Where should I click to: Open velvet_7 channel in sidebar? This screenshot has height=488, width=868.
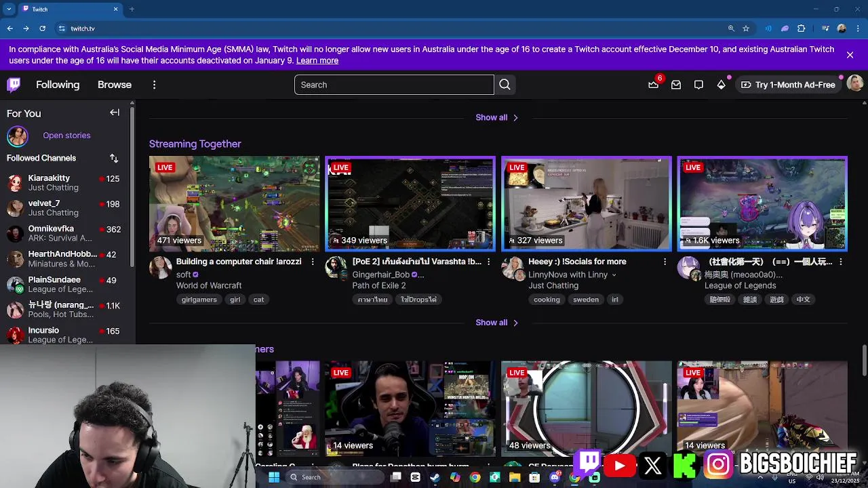click(x=66, y=207)
